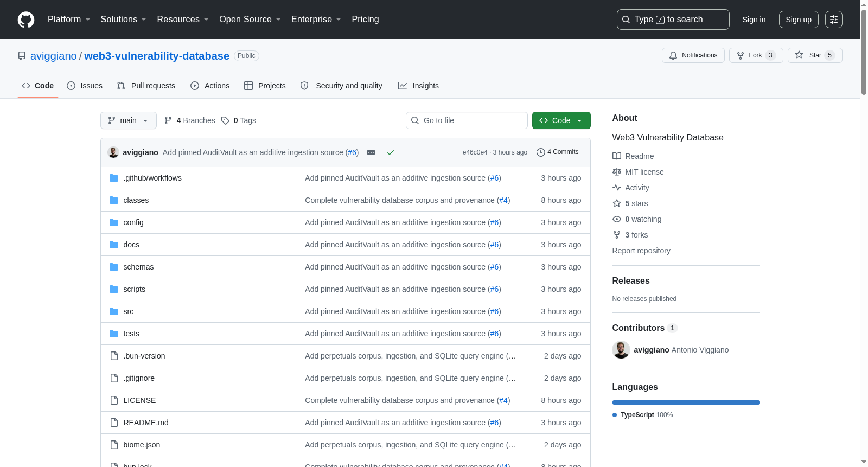Open the scripts folder

tap(135, 289)
